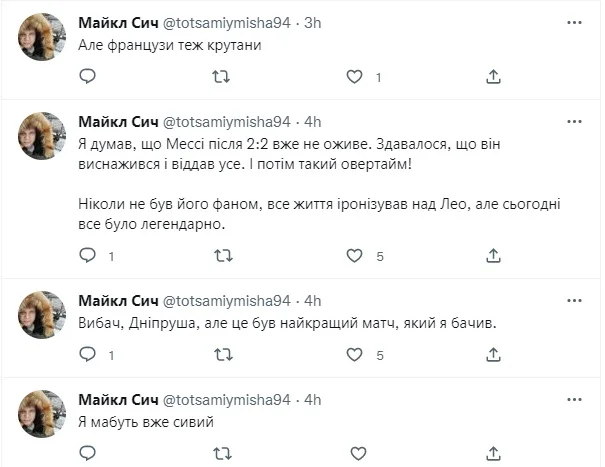Image resolution: width=605 pixels, height=467 pixels.
Task: Retweet the tweet about Messi after 2:2
Action: 223,256
